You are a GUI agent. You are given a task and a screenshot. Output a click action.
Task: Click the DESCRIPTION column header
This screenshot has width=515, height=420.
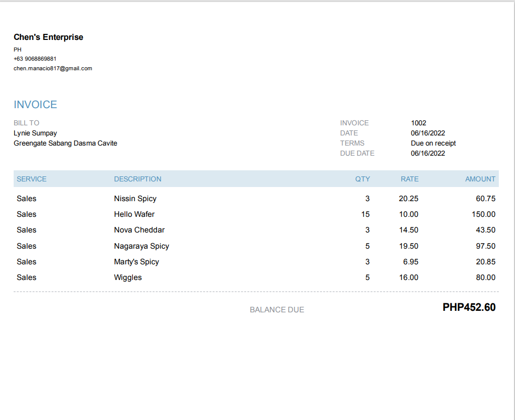point(137,179)
